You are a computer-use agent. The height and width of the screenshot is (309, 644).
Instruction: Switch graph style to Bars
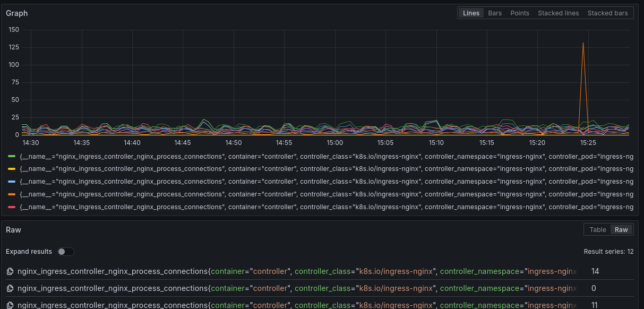495,13
